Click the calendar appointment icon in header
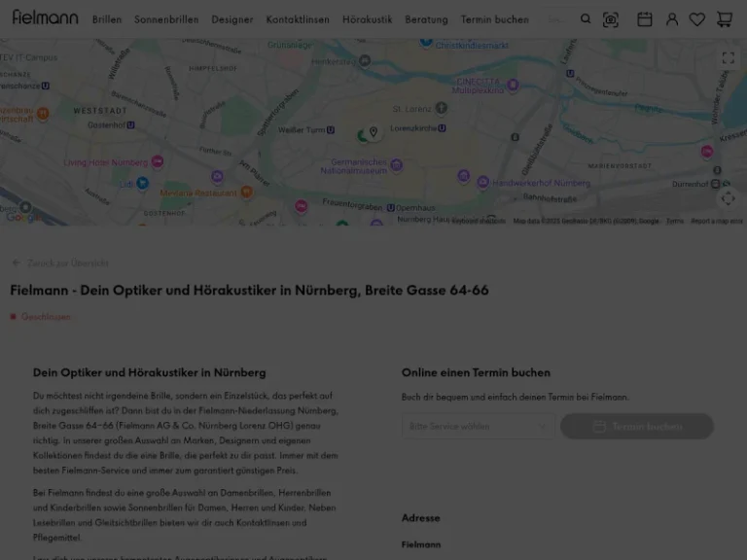The width and height of the screenshot is (747, 560). tap(645, 19)
